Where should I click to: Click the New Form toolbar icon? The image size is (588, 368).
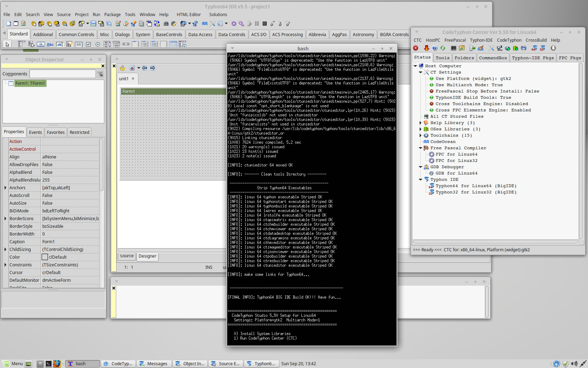pos(16,23)
